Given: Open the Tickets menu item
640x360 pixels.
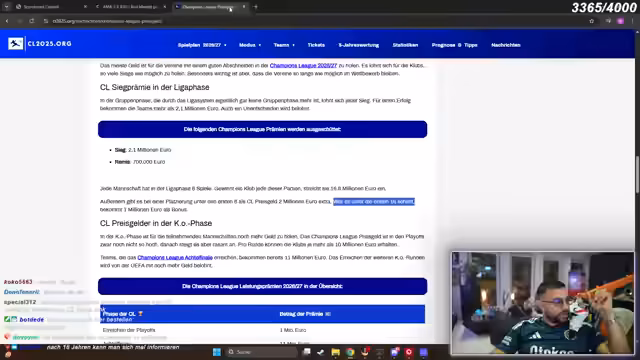Looking at the screenshot, I should coord(316,45).
